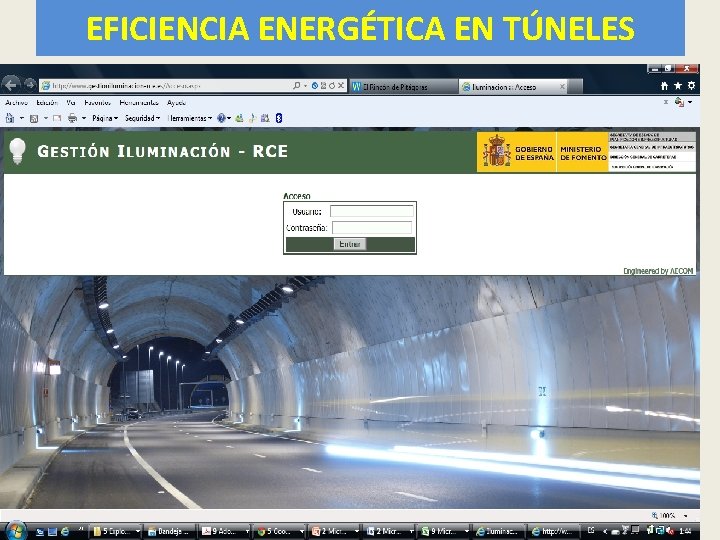Click the Gobierno de España coat of arms

(x=496, y=151)
